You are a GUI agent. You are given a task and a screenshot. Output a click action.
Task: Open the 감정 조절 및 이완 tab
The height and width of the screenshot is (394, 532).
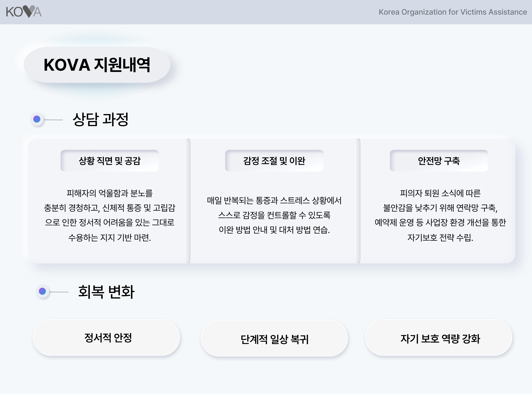[x=274, y=161]
